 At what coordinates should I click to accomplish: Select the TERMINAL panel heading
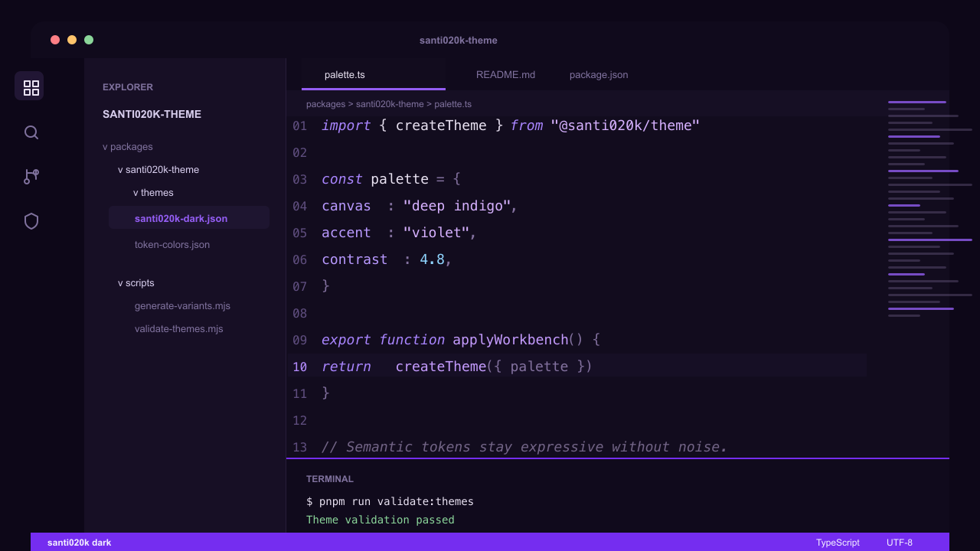(x=330, y=479)
